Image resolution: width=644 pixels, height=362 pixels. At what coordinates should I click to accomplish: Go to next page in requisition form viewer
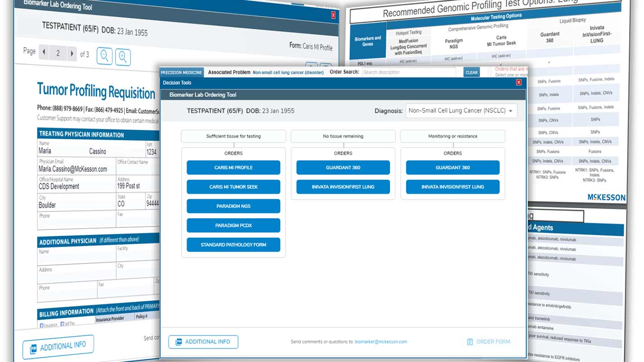pyautogui.click(x=72, y=54)
